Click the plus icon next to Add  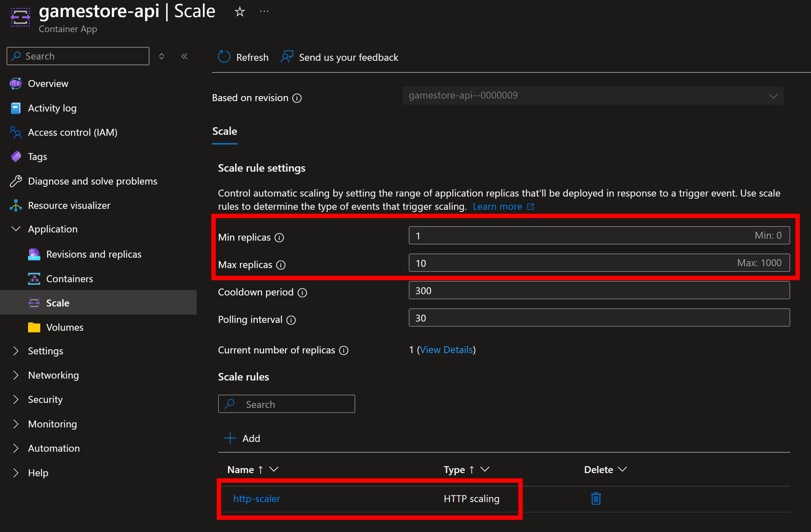pyautogui.click(x=230, y=438)
